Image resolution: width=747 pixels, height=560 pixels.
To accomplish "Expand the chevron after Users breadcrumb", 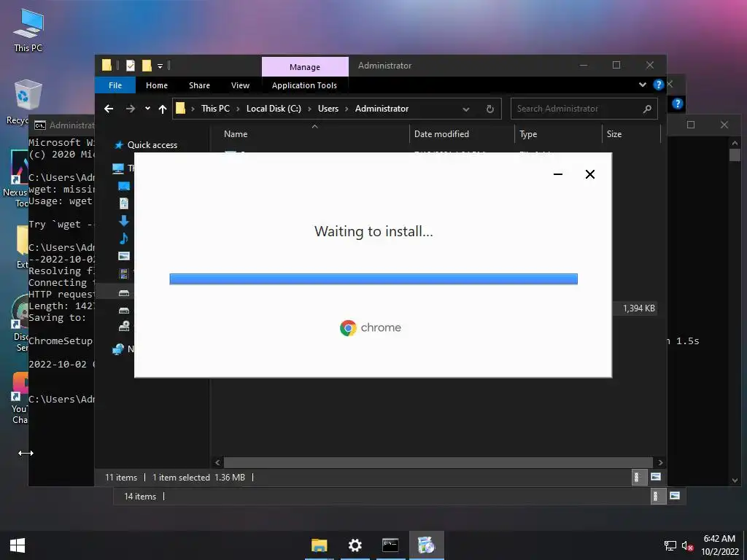I will [347, 109].
